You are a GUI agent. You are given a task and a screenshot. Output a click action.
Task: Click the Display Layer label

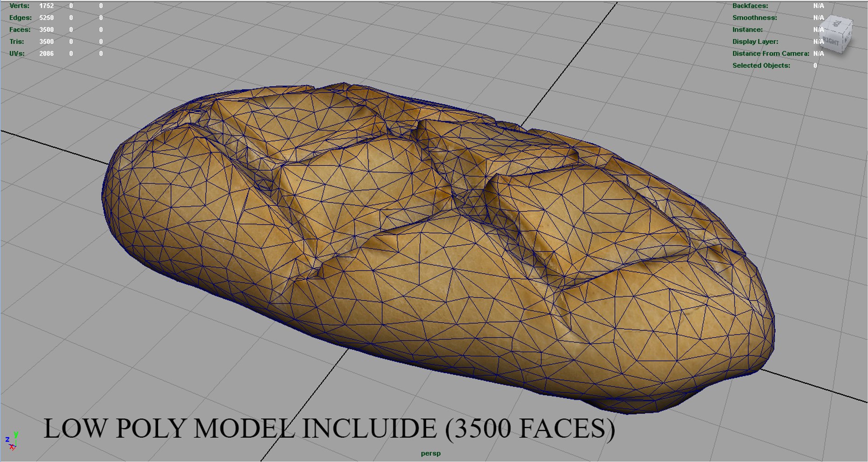(x=755, y=42)
